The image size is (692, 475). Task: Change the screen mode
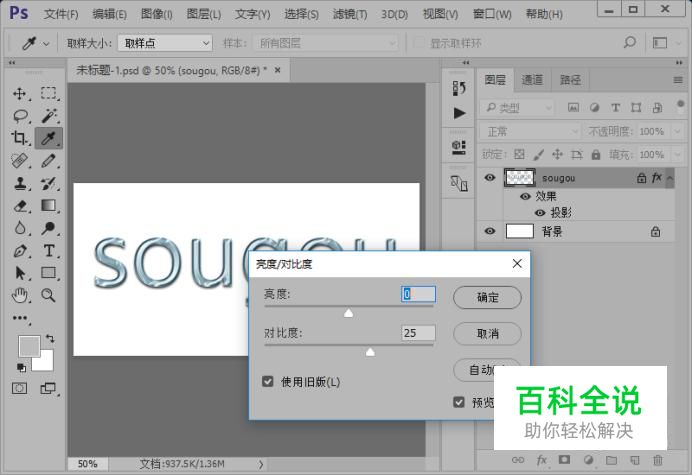[48, 388]
